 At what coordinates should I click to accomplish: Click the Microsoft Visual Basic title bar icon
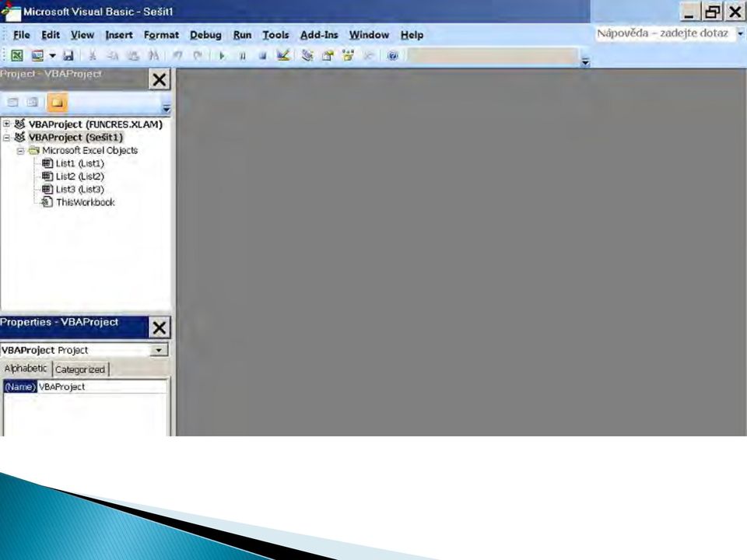click(10, 12)
